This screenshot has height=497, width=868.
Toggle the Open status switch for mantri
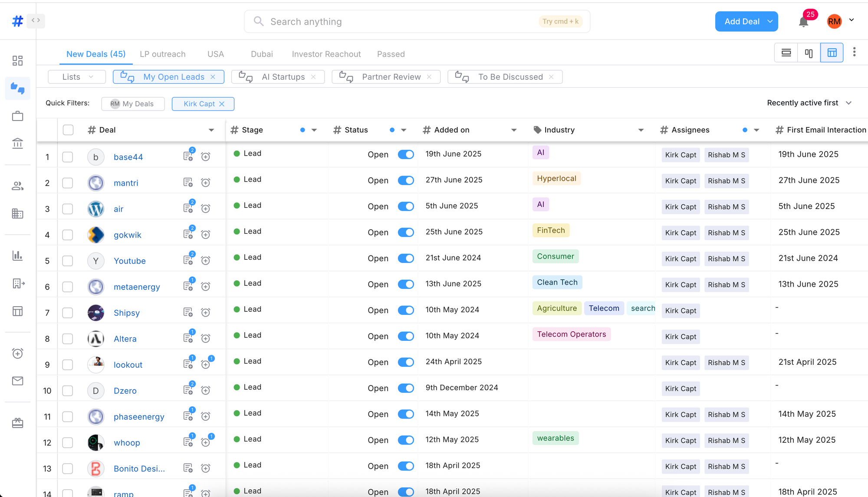tap(406, 180)
